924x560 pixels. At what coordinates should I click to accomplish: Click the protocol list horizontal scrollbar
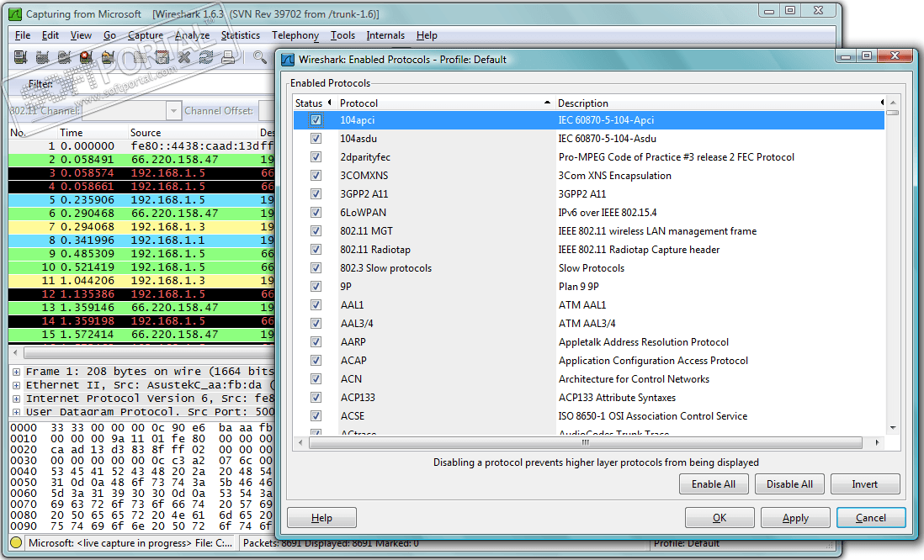tap(585, 443)
